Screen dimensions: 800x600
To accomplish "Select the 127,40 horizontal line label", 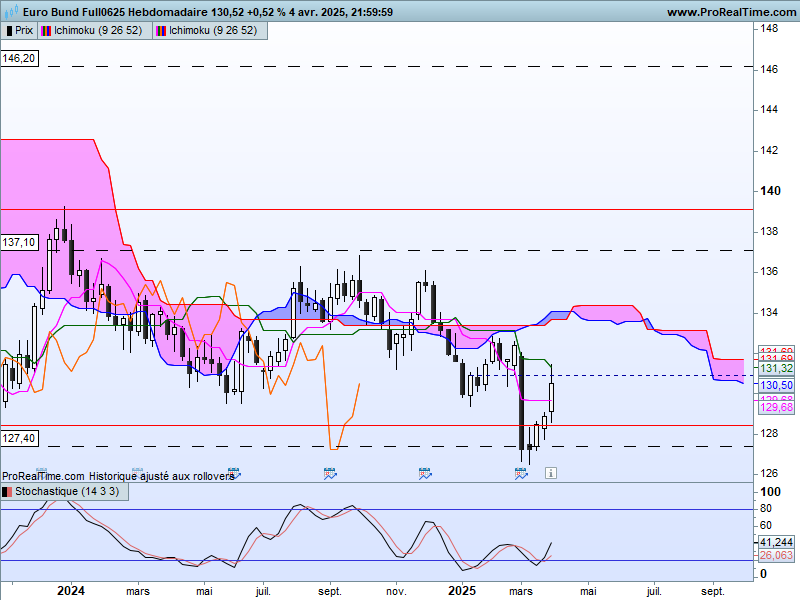I will click(19, 438).
